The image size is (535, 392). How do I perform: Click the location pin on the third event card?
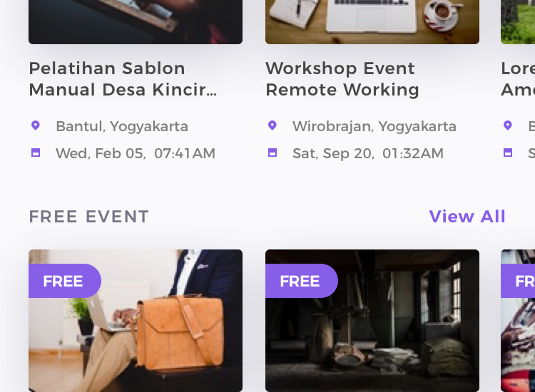pos(508,125)
